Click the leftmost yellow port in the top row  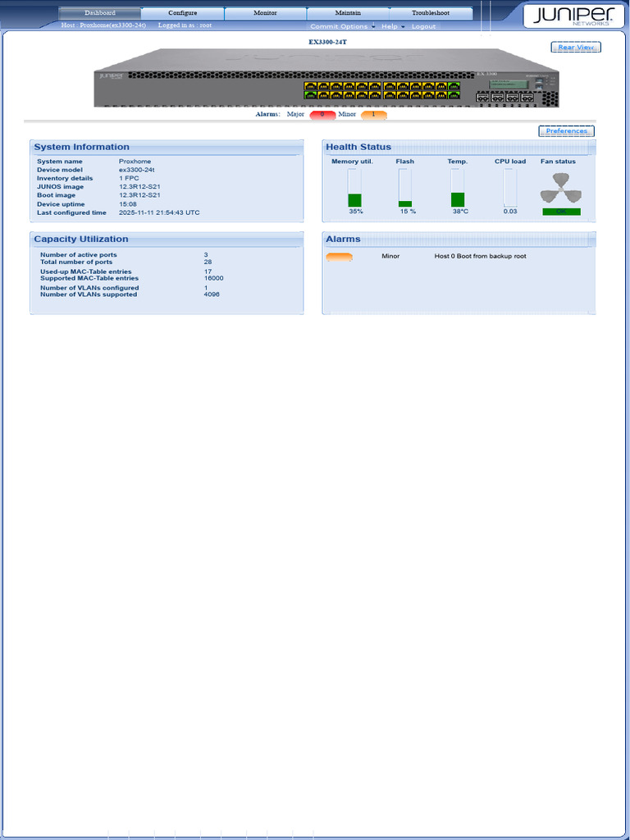(309, 85)
